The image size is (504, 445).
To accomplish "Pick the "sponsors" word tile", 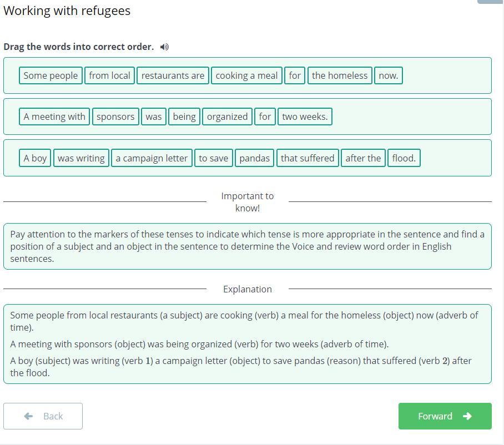I will click(x=115, y=117).
